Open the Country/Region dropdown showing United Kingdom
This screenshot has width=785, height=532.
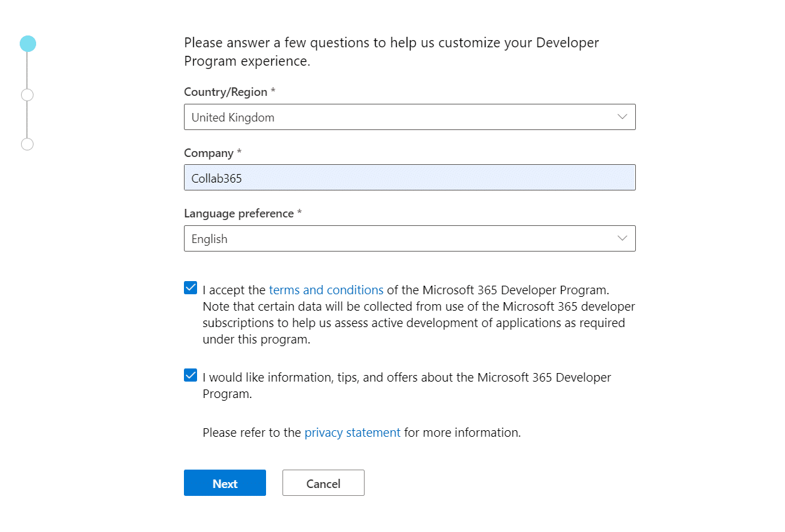(x=409, y=117)
